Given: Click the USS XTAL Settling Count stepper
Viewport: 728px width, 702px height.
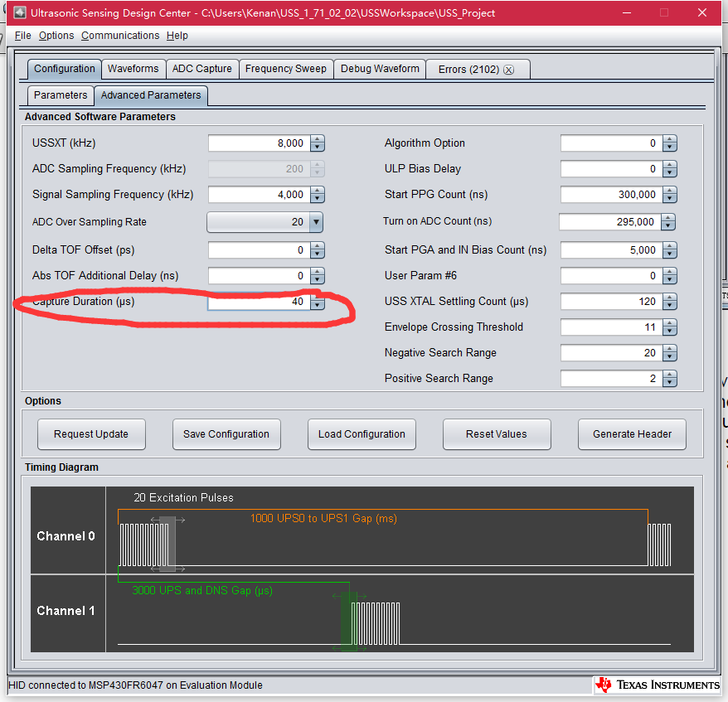Looking at the screenshot, I should 669,302.
